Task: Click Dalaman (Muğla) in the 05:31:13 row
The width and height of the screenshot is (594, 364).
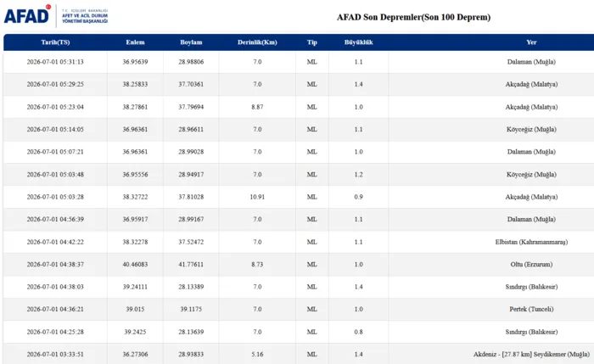Action: (531, 62)
